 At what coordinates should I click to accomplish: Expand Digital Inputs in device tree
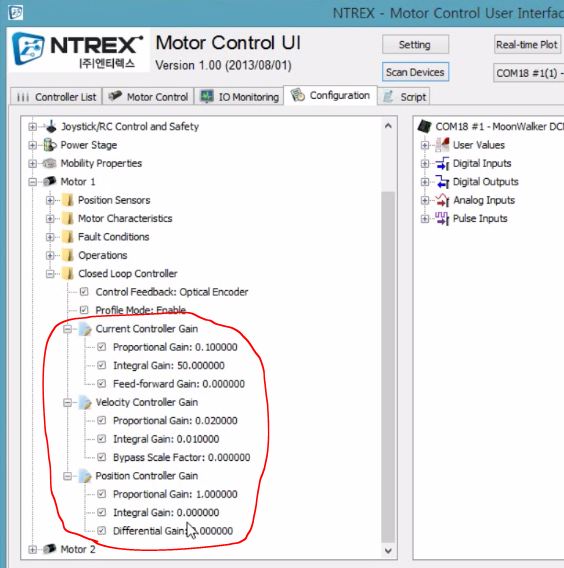click(x=425, y=164)
